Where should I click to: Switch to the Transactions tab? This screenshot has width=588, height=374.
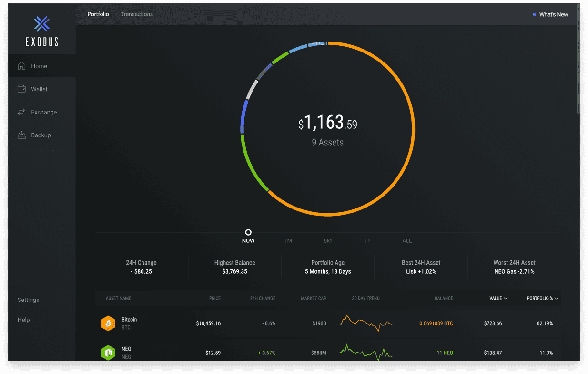pyautogui.click(x=137, y=14)
